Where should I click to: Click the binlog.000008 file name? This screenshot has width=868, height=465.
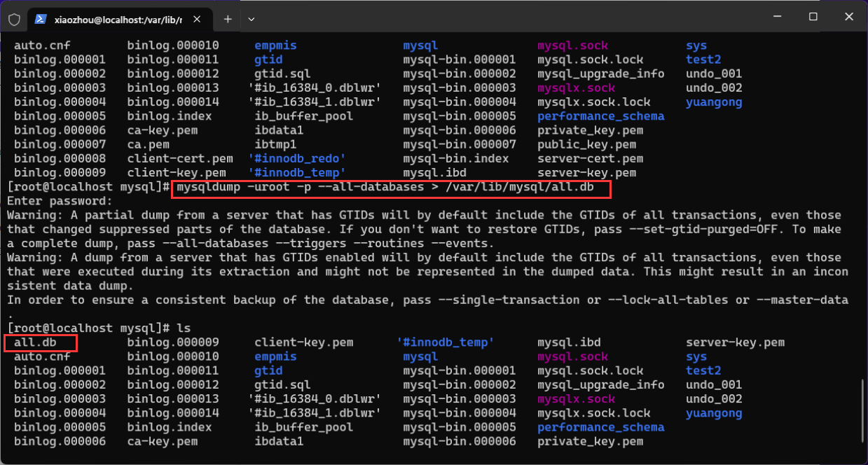click(60, 158)
